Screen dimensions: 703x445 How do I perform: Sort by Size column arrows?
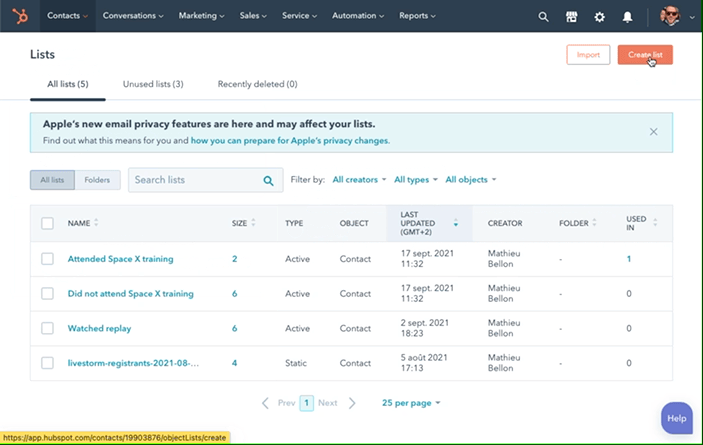(253, 223)
